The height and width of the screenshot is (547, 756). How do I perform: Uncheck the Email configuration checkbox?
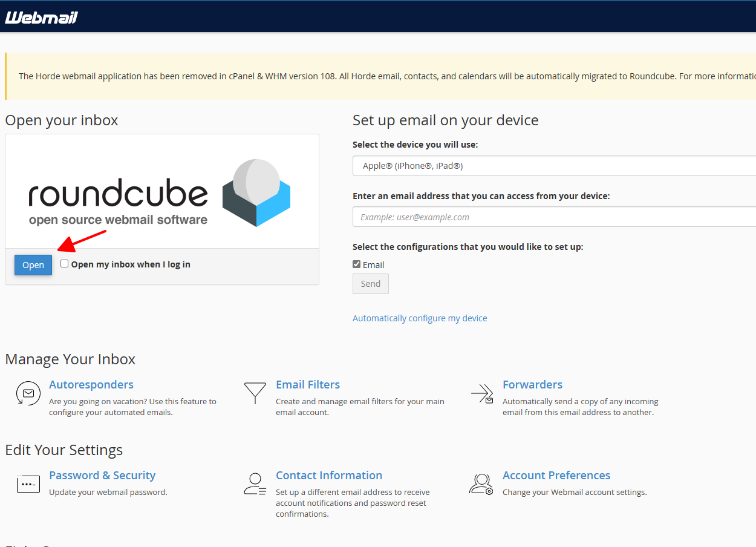click(x=357, y=264)
